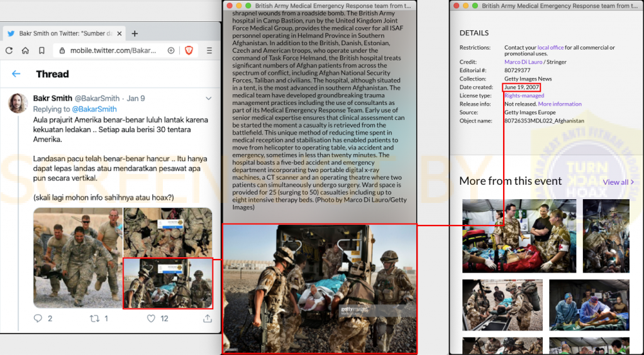Open the soldiers loading stretcher event thumbnail
644x355 pixels.
pyautogui.click(x=502, y=305)
